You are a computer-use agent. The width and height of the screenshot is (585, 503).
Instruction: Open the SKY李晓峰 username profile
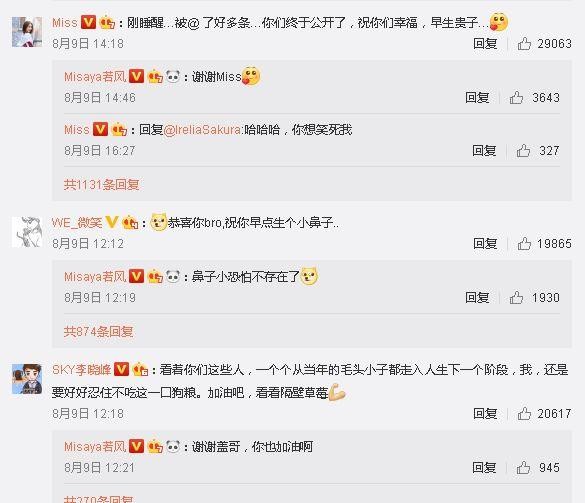coord(82,370)
